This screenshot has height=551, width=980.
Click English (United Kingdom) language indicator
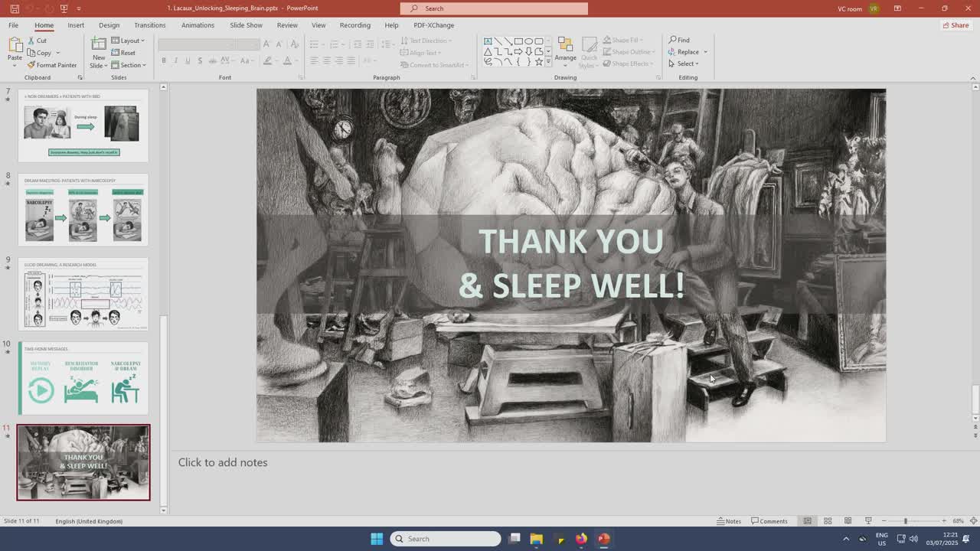[89, 521]
